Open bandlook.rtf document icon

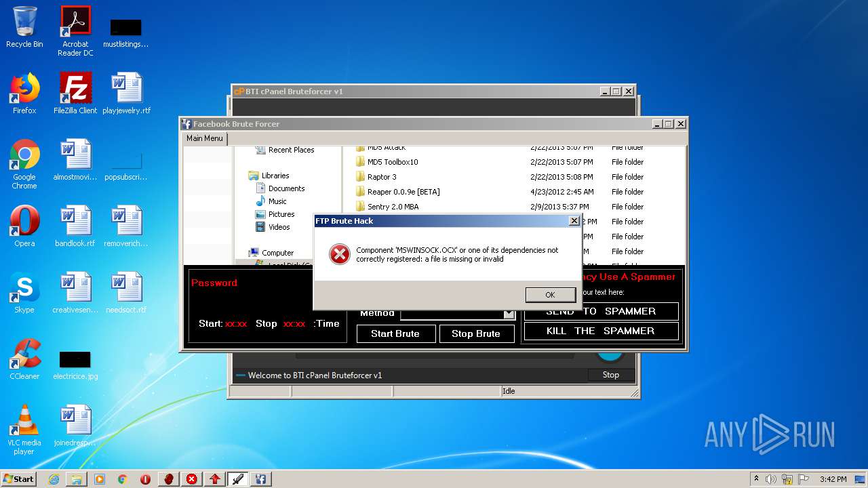coord(75,226)
